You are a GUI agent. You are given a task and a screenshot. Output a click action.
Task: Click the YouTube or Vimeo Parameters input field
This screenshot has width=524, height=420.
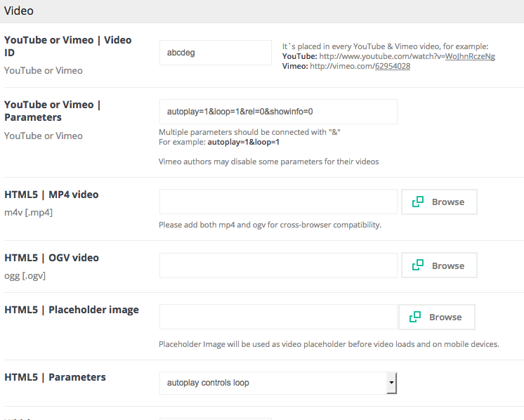tap(278, 112)
